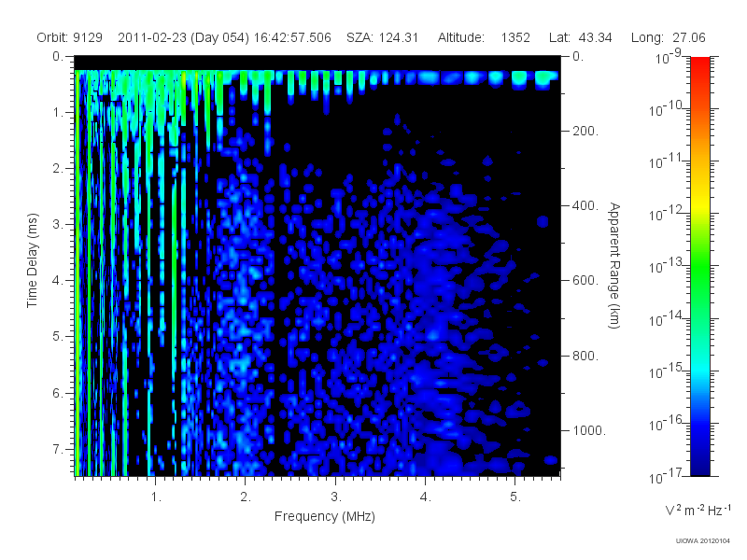Click the 4. MHz frequency tick label
The width and height of the screenshot is (747, 560).
[x=426, y=497]
